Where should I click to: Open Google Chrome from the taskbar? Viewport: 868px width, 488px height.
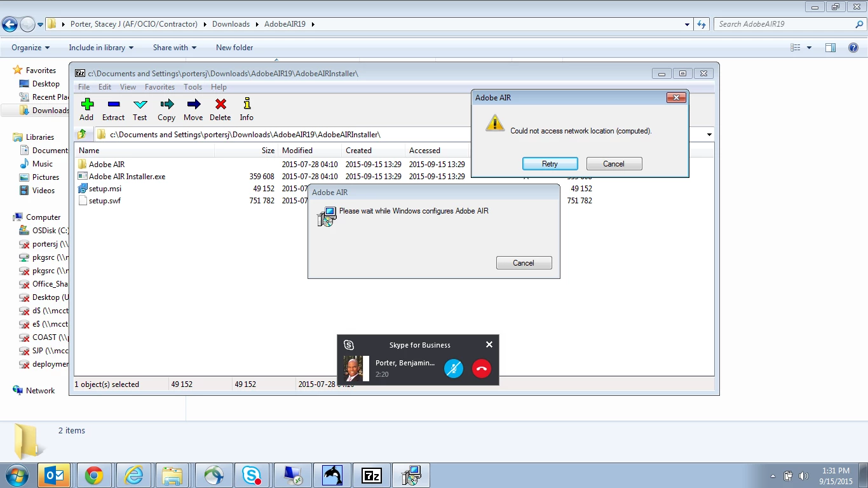pyautogui.click(x=94, y=475)
